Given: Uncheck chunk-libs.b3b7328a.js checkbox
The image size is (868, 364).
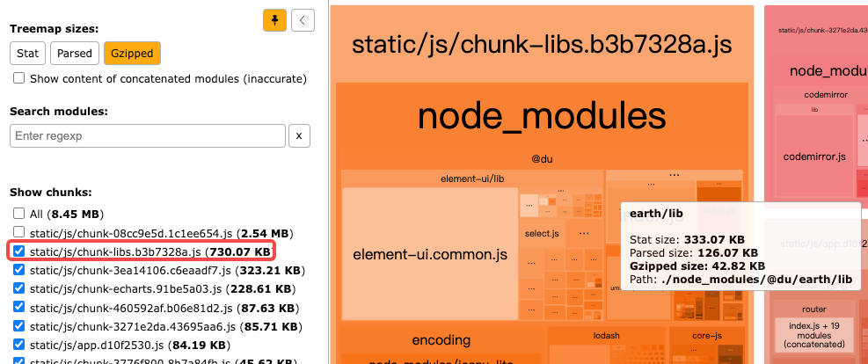Looking at the screenshot, I should pyautogui.click(x=18, y=251).
